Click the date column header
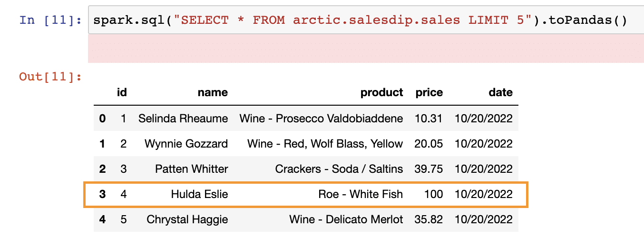Image resolution: width=644 pixels, height=238 pixels. coord(500,92)
